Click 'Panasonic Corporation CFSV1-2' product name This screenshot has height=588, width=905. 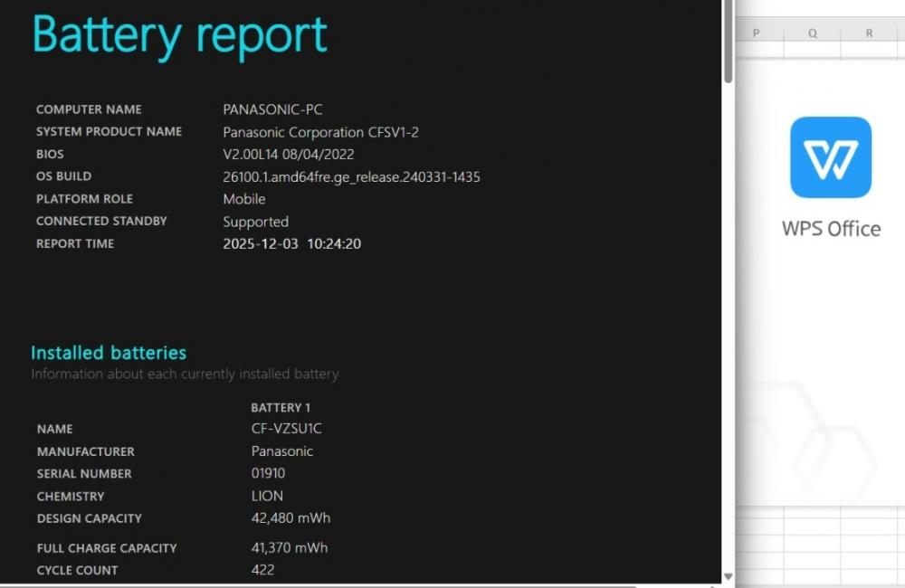pyautogui.click(x=320, y=132)
